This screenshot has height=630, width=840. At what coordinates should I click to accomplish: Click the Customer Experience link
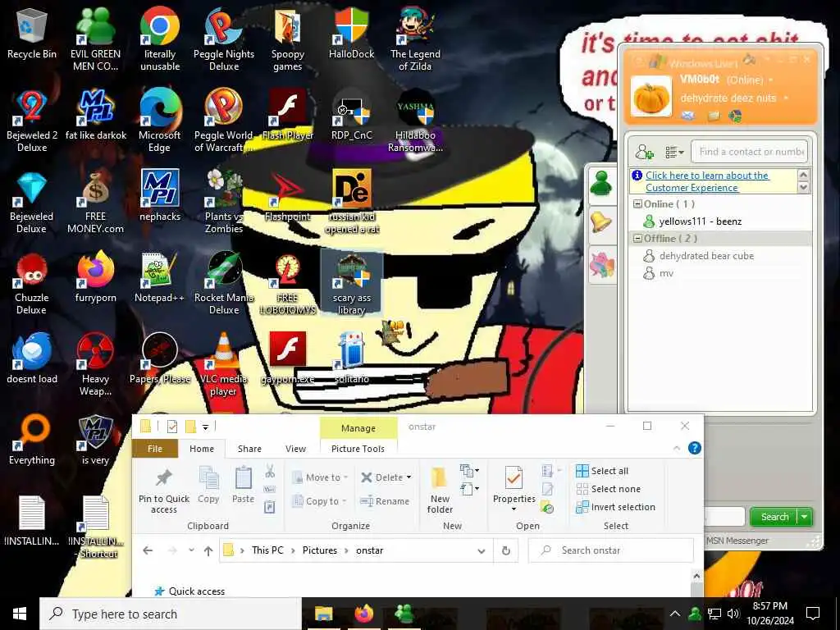[706, 181]
